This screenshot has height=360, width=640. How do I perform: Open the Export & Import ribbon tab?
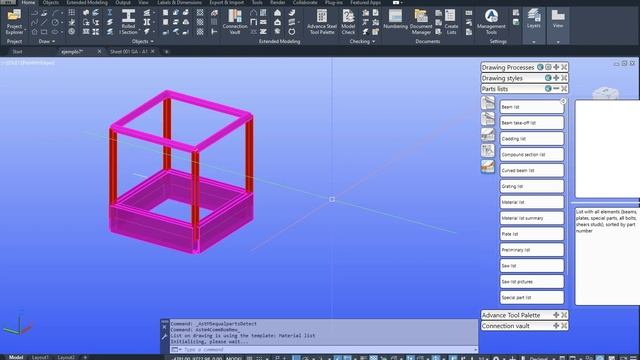coord(227,2)
